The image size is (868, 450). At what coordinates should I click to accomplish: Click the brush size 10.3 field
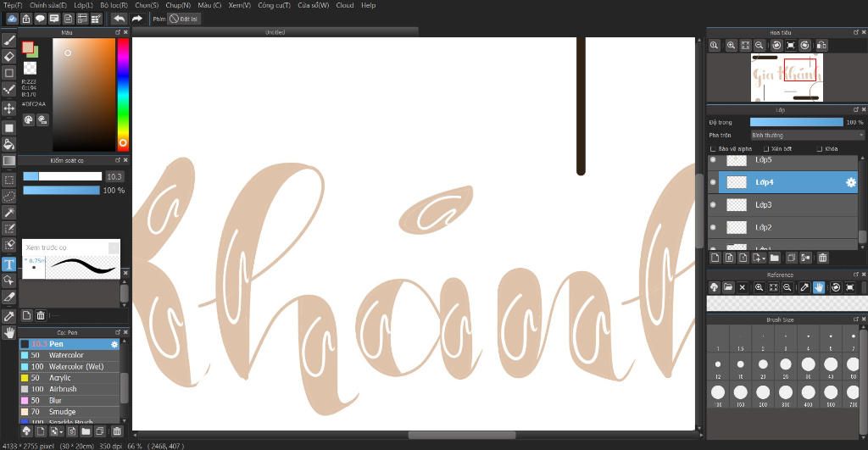pos(114,176)
